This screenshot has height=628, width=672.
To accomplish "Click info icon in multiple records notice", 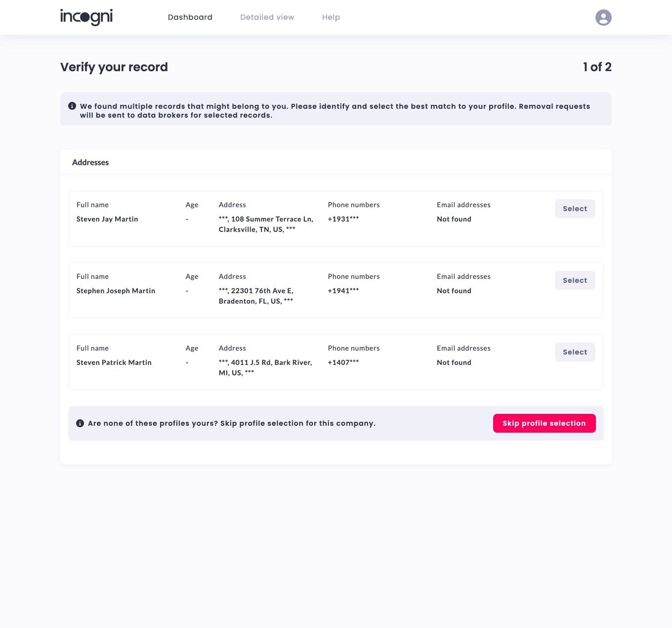I will coord(72,106).
